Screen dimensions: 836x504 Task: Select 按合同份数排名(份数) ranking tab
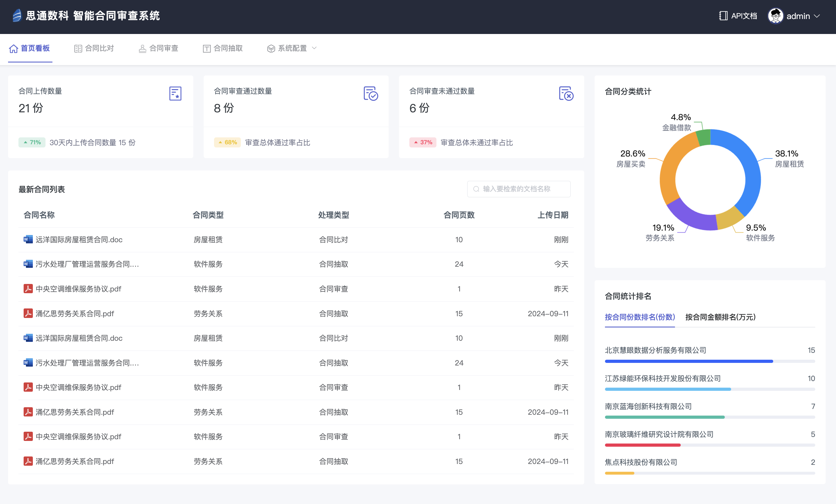(x=640, y=317)
